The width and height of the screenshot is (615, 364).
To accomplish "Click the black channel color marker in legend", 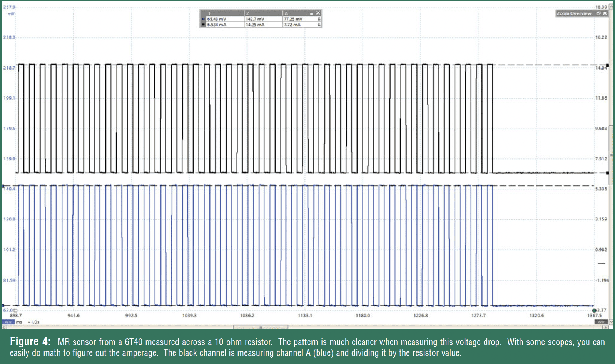I will click(x=204, y=25).
